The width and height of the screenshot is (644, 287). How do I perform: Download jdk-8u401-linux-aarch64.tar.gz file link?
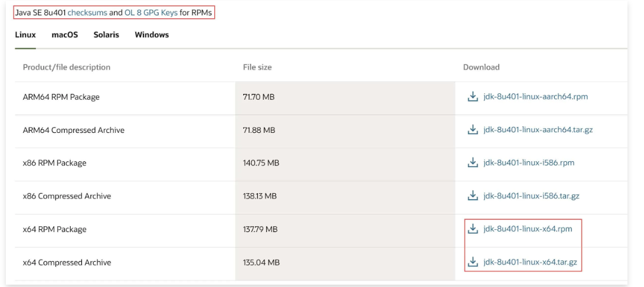coord(538,130)
